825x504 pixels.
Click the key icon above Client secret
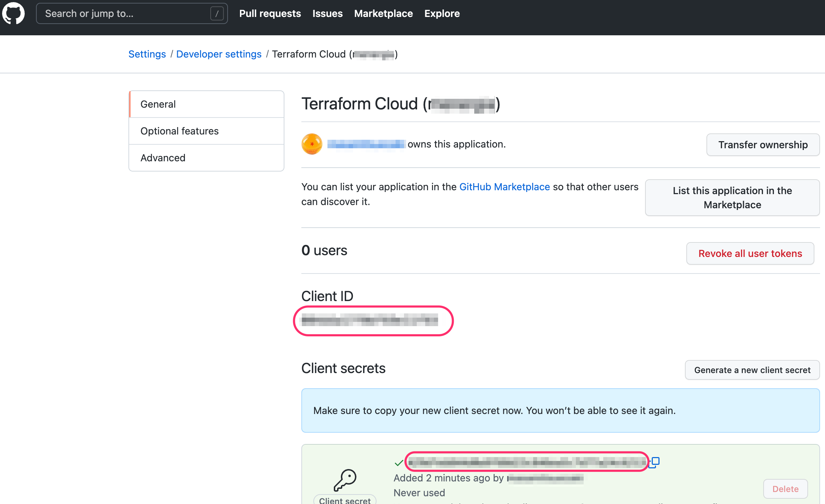[345, 480]
